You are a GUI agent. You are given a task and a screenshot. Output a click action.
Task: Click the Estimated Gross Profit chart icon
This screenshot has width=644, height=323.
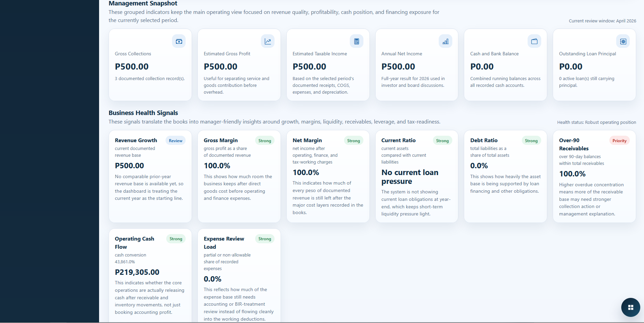(268, 41)
